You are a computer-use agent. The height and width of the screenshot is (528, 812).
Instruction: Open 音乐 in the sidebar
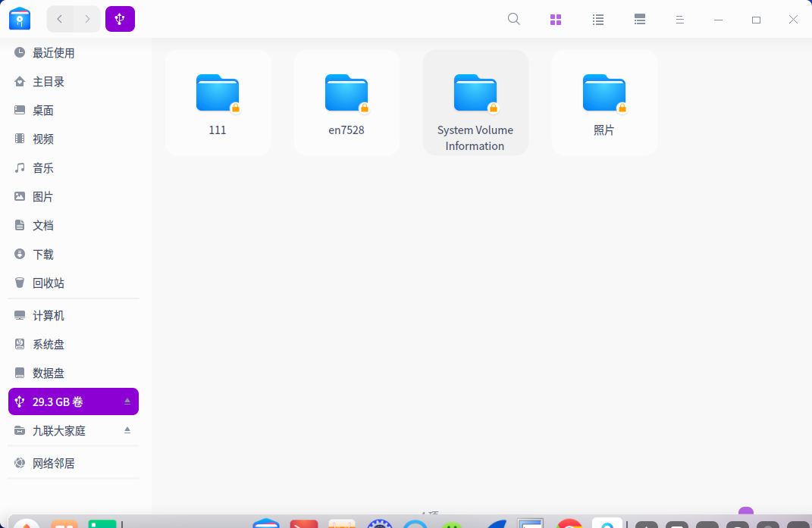coord(74,167)
